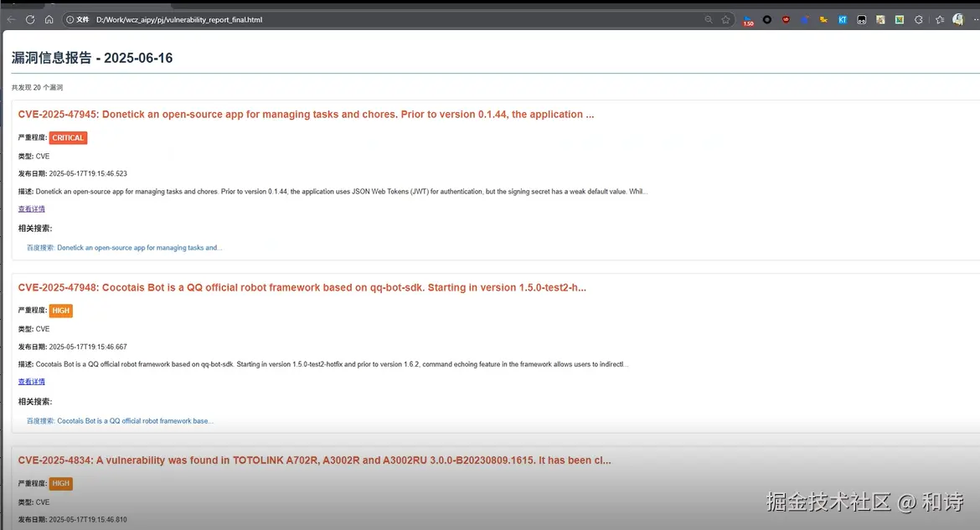The image size is (980, 530).
Task: Click the zoom-out magnifier in the address bar
Action: (x=708, y=20)
